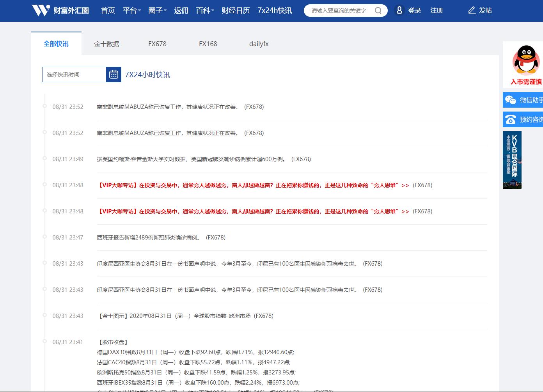Open the KVB昆仑国际 banner ad
543x392 pixels.
pyautogui.click(x=512, y=160)
